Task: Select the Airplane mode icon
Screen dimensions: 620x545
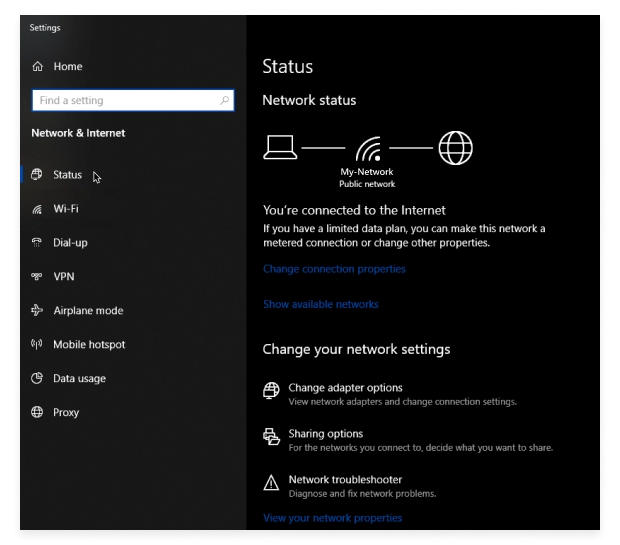Action: click(38, 311)
